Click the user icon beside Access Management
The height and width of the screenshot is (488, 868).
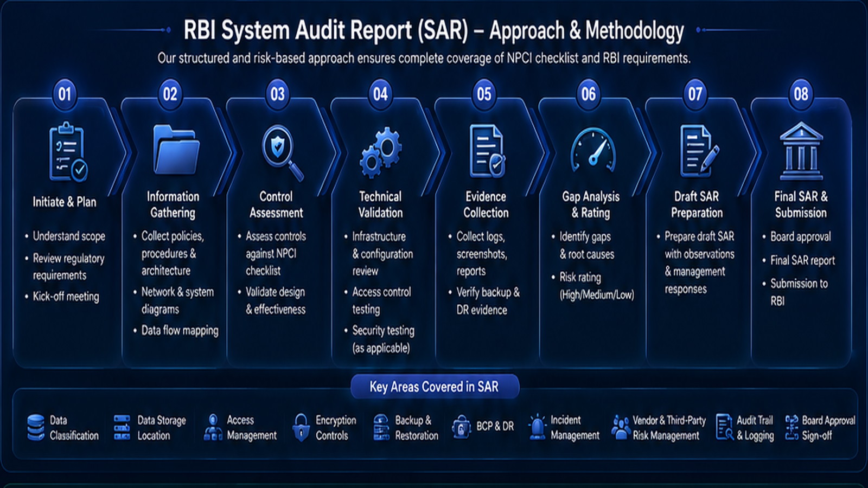tap(213, 427)
